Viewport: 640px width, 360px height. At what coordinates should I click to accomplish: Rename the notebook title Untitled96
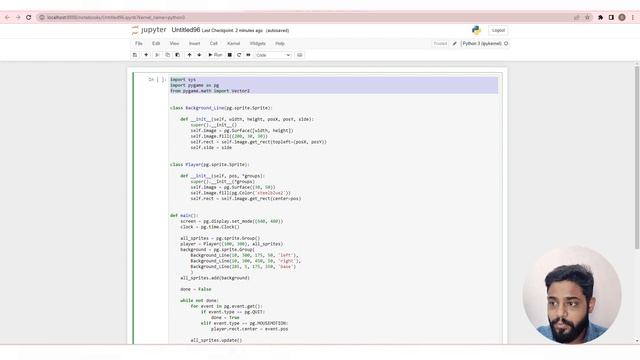tap(186, 30)
